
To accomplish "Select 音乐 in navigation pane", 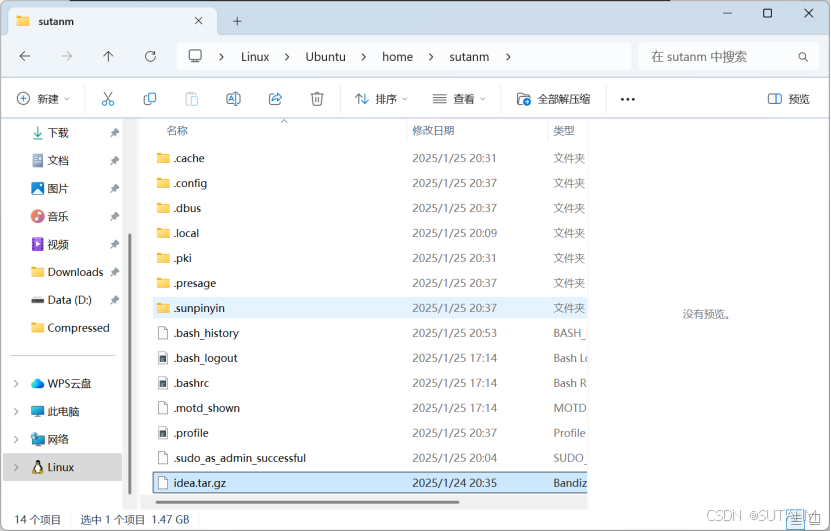I will (58, 216).
